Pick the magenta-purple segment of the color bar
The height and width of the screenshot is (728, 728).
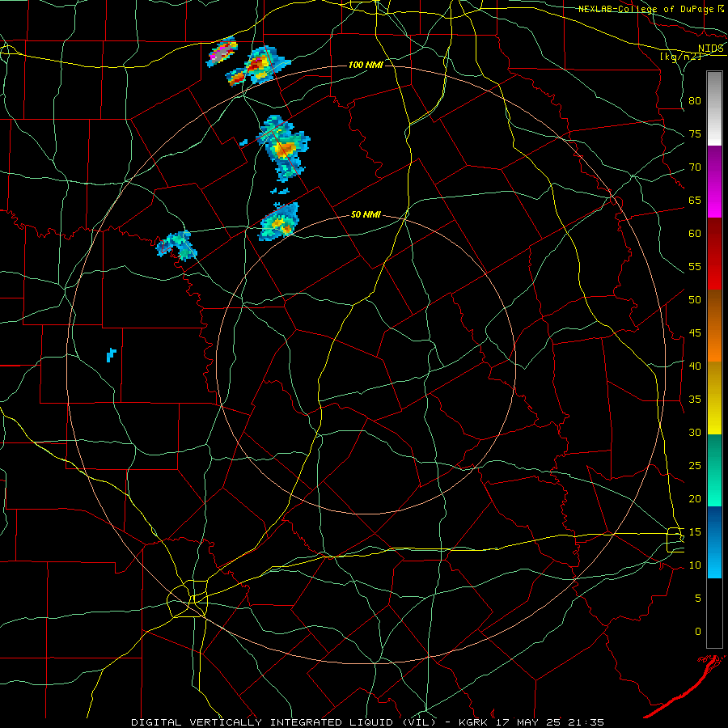[714, 181]
